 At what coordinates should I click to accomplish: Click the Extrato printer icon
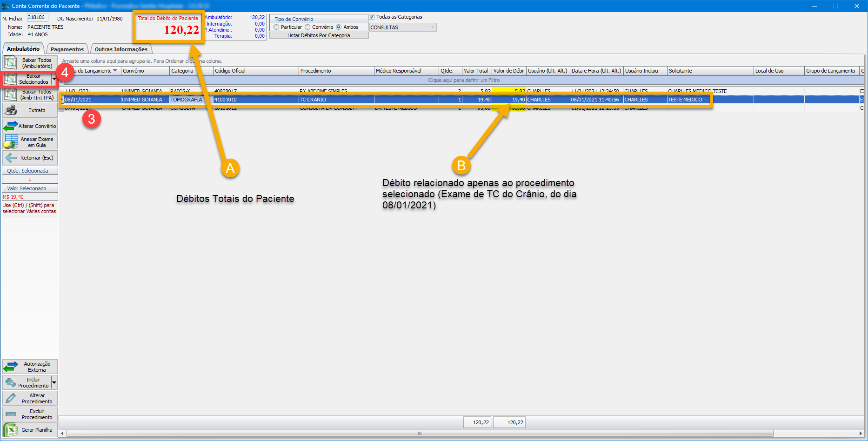tap(11, 110)
